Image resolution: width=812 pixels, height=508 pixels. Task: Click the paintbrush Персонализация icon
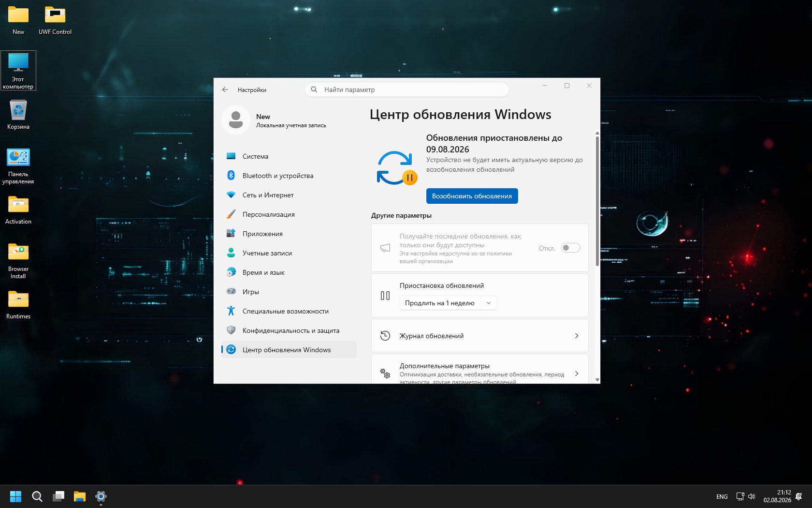coord(231,214)
